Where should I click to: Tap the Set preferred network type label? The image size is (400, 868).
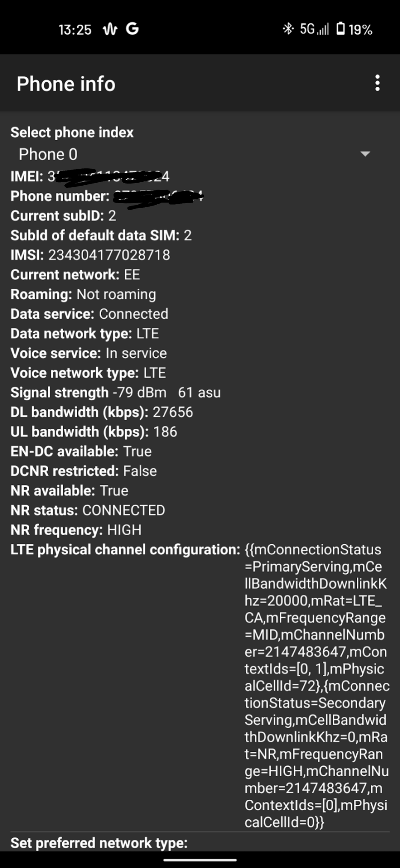pos(99,843)
